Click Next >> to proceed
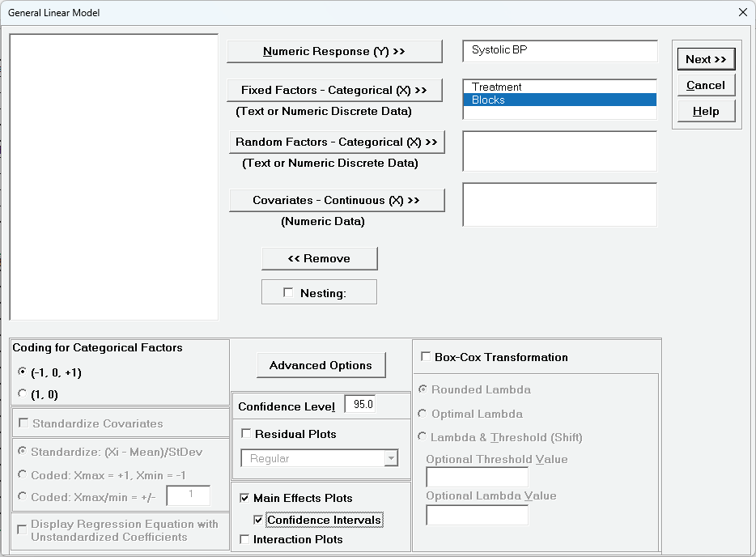The image size is (756, 557). pos(705,60)
